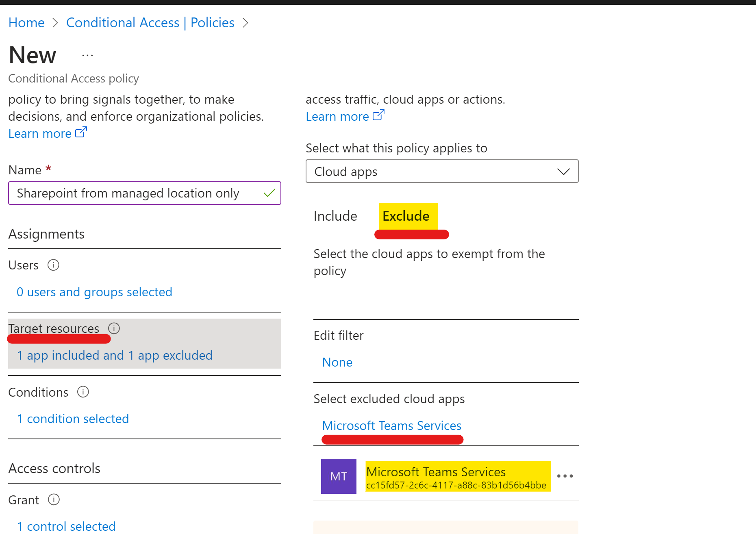Click the Conditions info icon
Screen dimensions: 756x534
pos(83,392)
